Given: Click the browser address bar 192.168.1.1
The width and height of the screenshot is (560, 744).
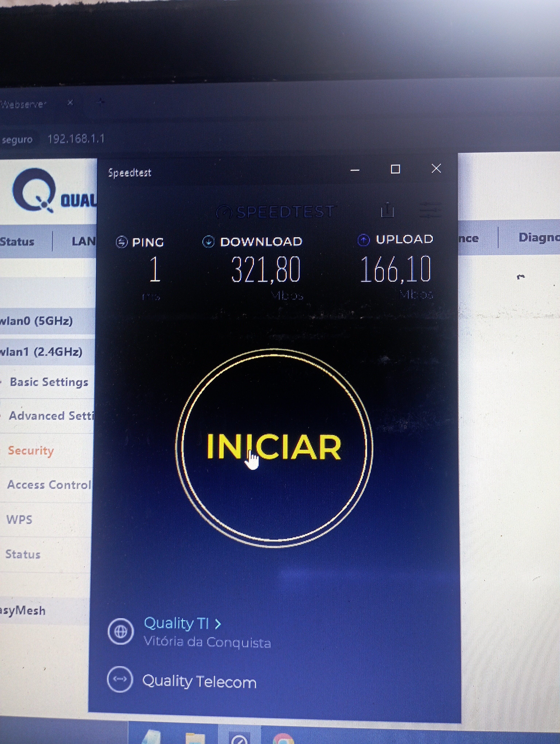Looking at the screenshot, I should coord(76,139).
